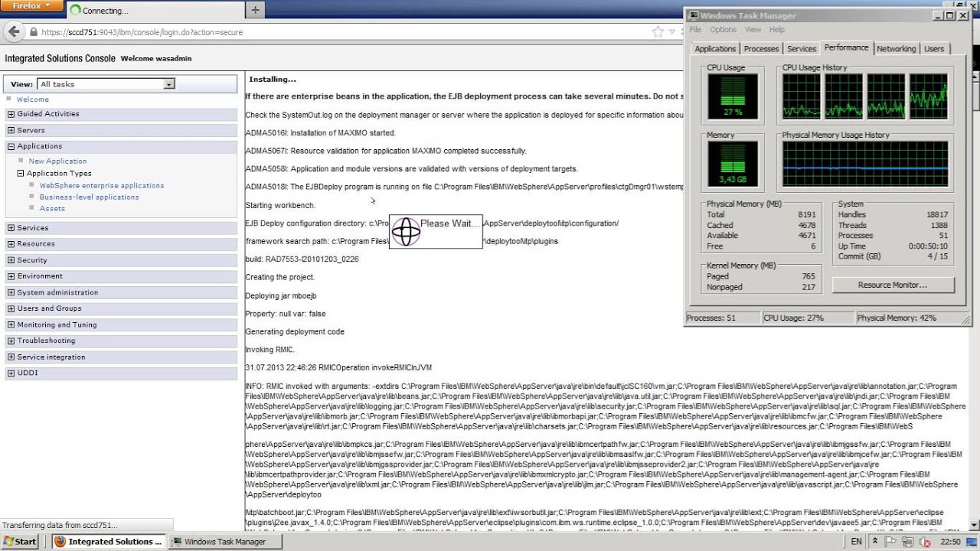
Task: Expand the Users and Groups section
Action: tap(11, 308)
